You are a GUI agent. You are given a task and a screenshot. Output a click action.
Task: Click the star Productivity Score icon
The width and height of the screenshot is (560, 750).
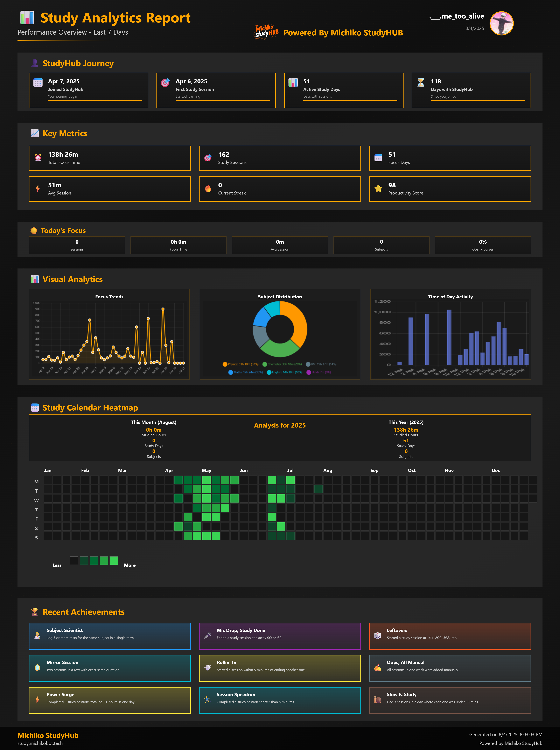click(378, 189)
